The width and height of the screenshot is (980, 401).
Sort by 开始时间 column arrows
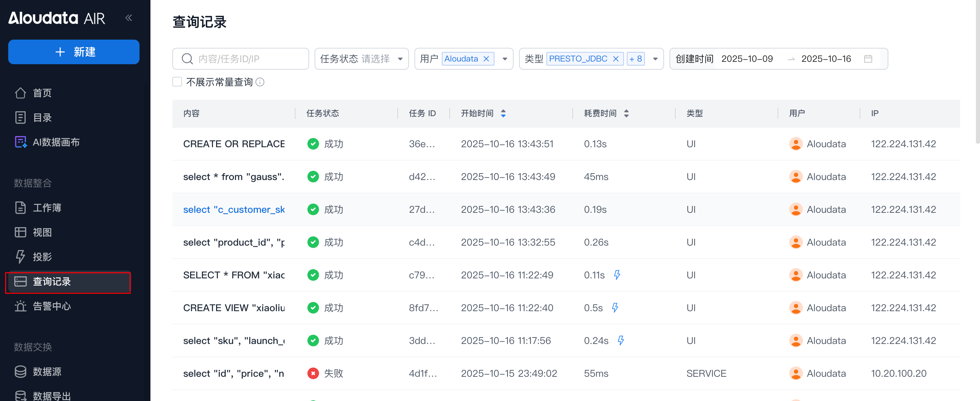pos(503,113)
